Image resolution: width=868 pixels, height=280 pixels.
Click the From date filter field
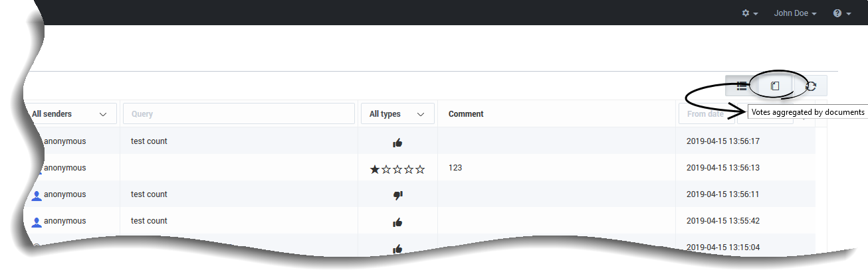(x=706, y=114)
